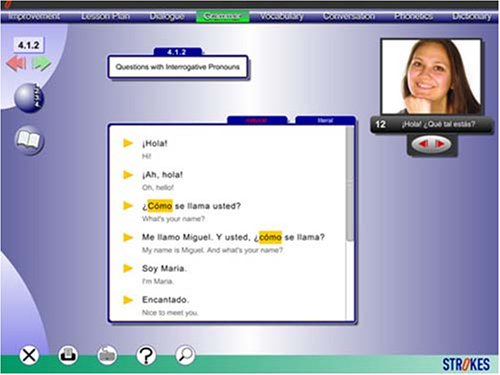Go forward with the green double-arrow

(41, 63)
